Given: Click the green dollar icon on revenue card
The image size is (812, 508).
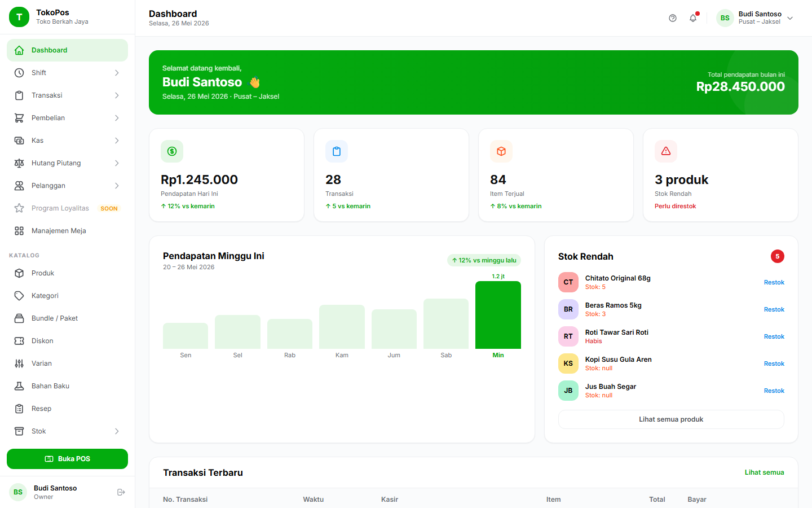Looking at the screenshot, I should (172, 151).
